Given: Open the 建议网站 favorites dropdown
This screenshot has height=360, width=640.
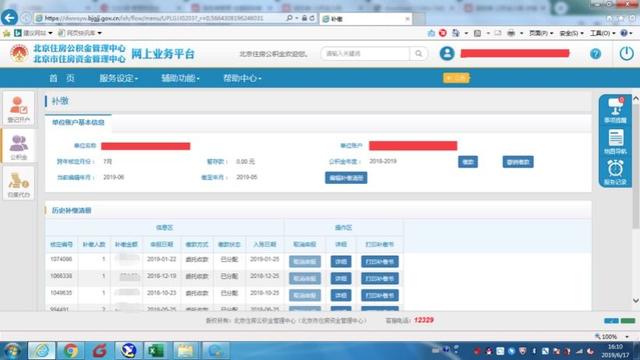Looking at the screenshot, I should 33,33.
